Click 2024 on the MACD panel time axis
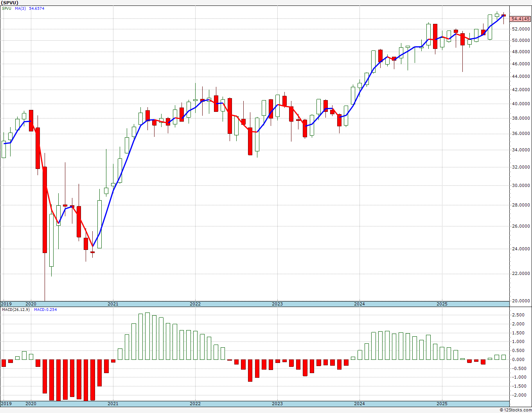532x413 pixels. pyautogui.click(x=359, y=404)
